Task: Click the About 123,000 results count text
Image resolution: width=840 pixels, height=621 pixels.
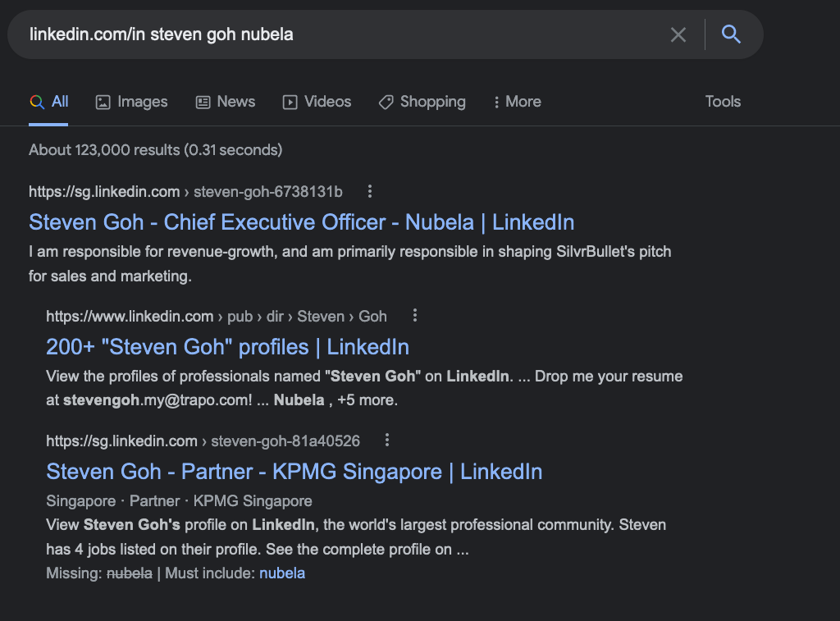Action: click(155, 150)
